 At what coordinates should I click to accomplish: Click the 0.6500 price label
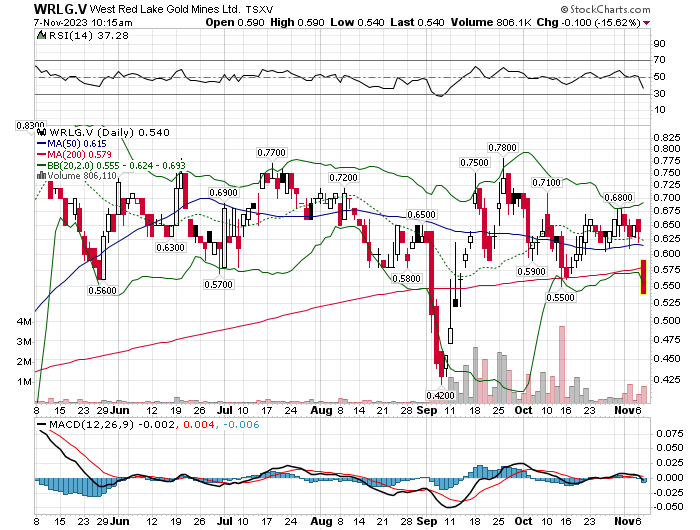(x=421, y=215)
